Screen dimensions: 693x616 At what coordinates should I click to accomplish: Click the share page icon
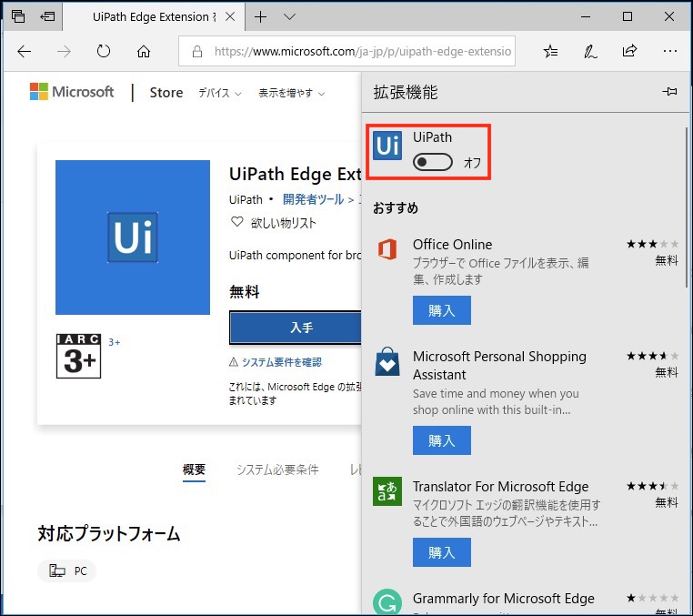629,52
